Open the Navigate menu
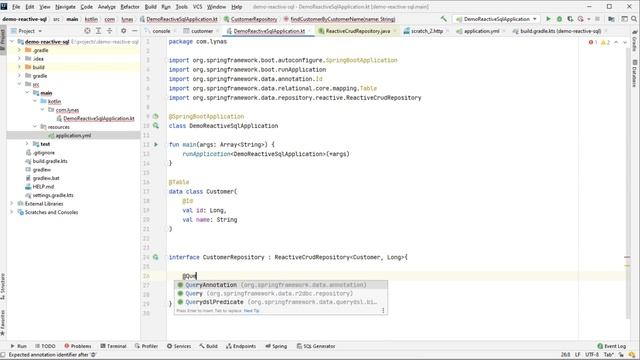The image size is (640, 360). click(65, 7)
